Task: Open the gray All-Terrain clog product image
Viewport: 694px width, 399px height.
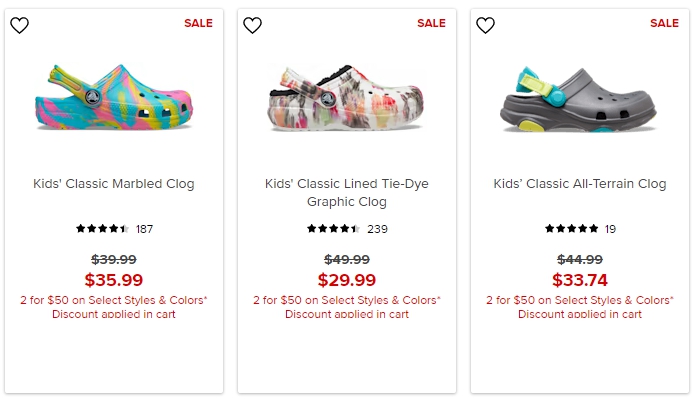Action: coord(579,100)
